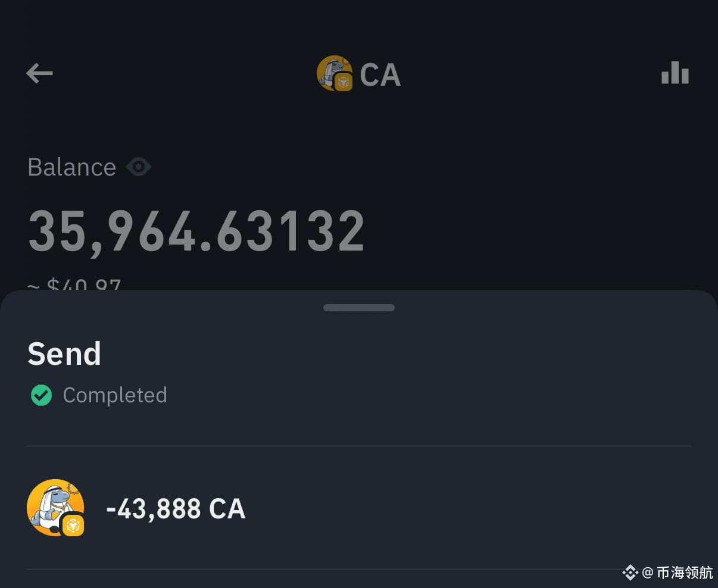Select the -43,888 CA transaction amount
The image size is (718, 588).
176,509
